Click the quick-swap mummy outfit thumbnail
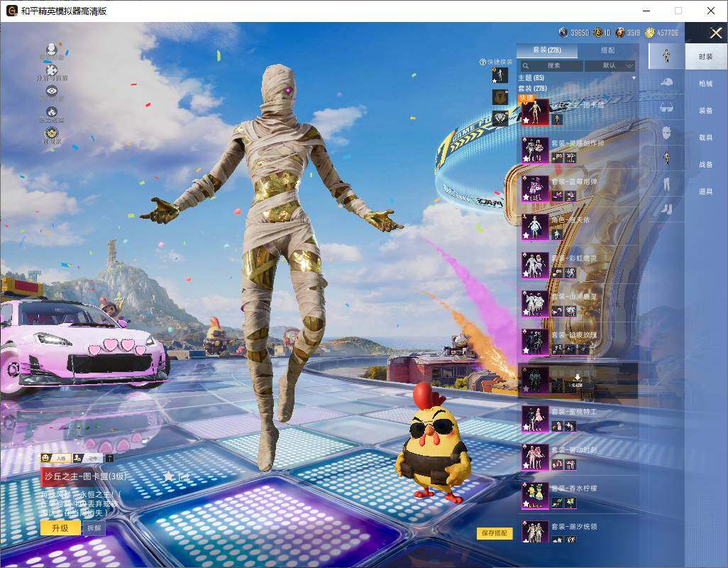 click(500, 75)
